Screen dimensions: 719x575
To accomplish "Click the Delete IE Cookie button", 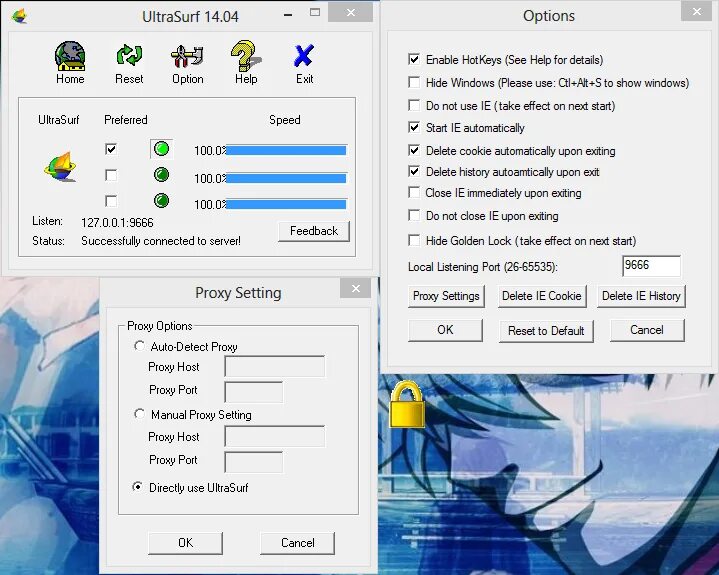I will coord(542,296).
